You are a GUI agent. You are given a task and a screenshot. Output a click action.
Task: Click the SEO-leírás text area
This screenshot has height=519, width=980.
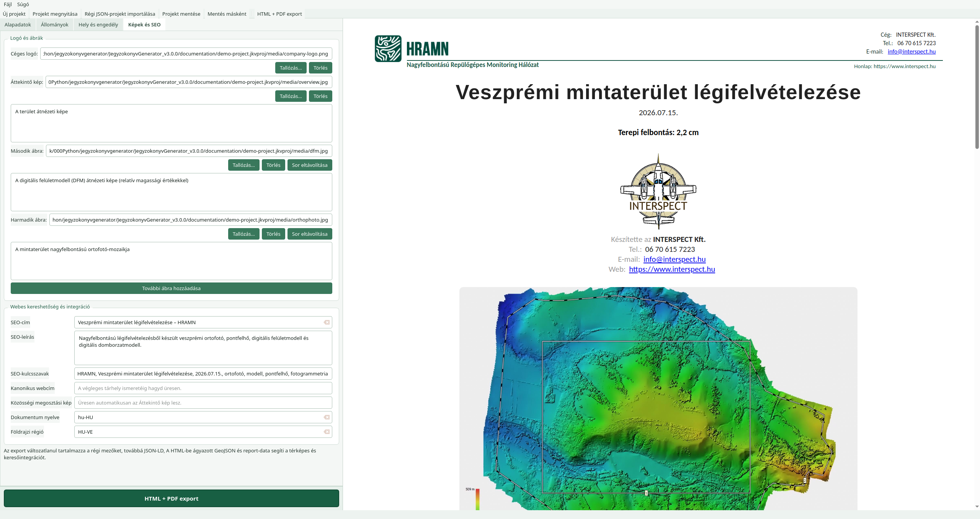pos(203,348)
